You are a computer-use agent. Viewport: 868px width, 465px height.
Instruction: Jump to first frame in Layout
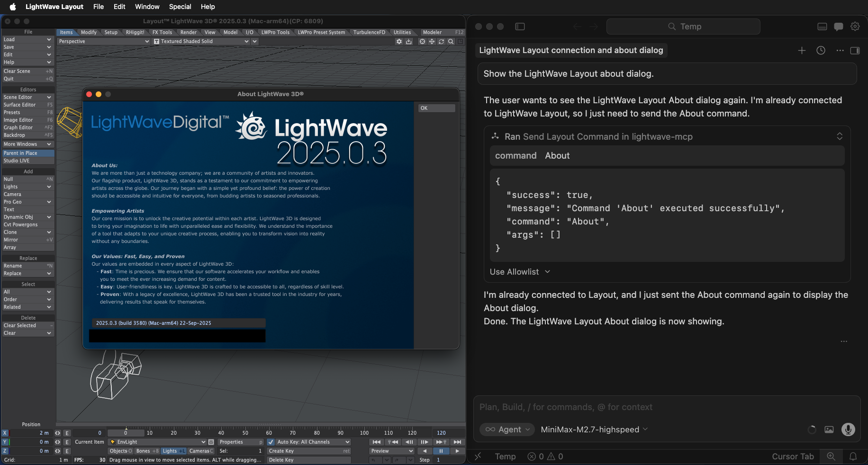[x=377, y=442]
